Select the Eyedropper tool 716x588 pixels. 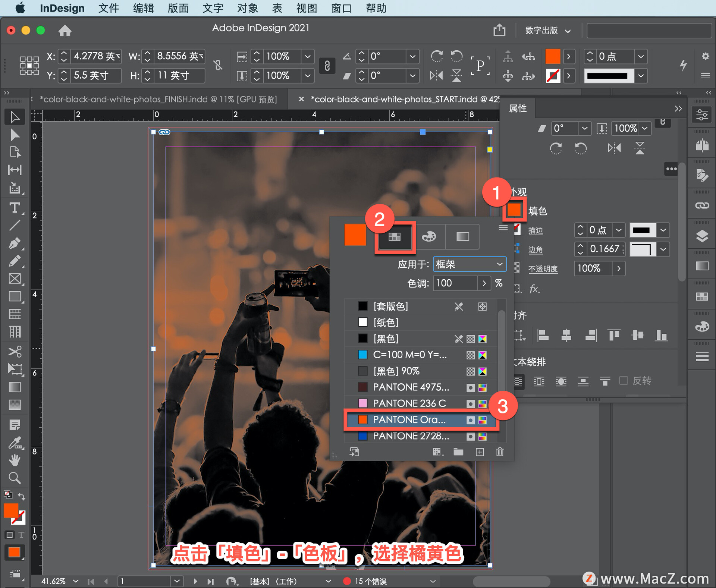tap(15, 443)
